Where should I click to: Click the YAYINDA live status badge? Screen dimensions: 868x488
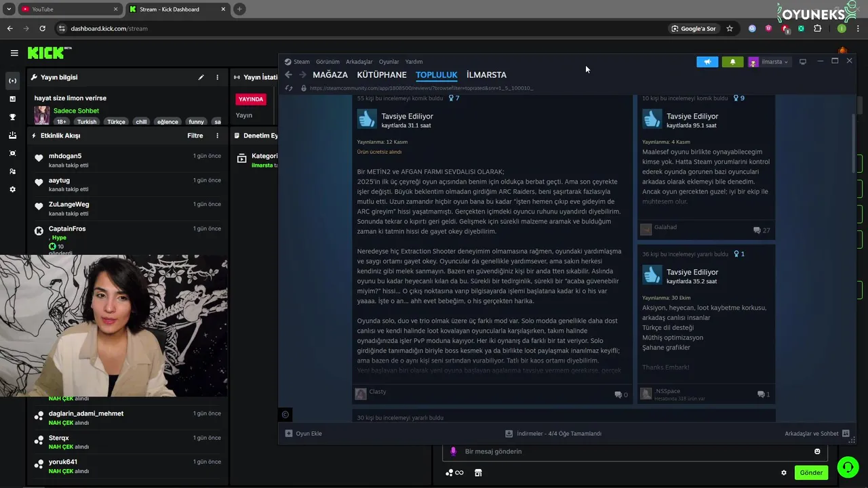click(251, 99)
